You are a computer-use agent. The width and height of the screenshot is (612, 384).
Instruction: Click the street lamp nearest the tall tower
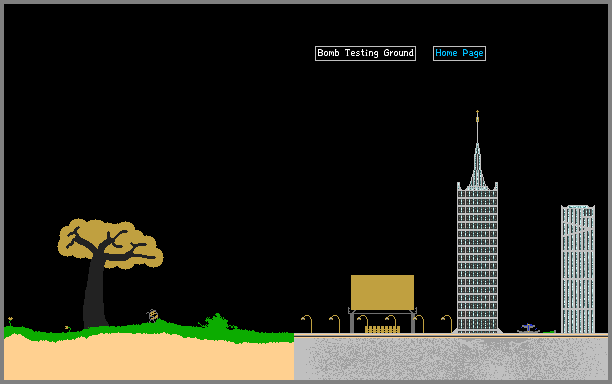[447, 324]
